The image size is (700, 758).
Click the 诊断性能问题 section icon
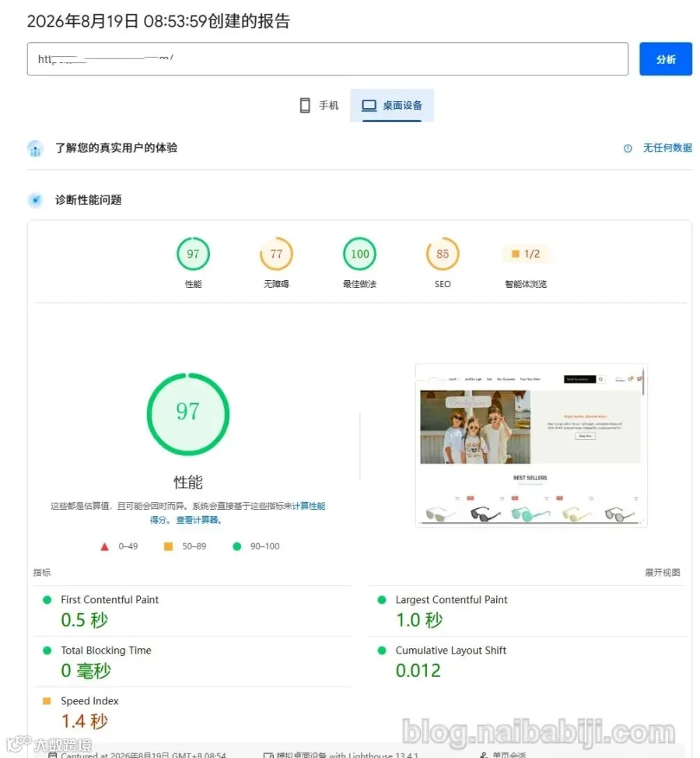click(x=35, y=200)
